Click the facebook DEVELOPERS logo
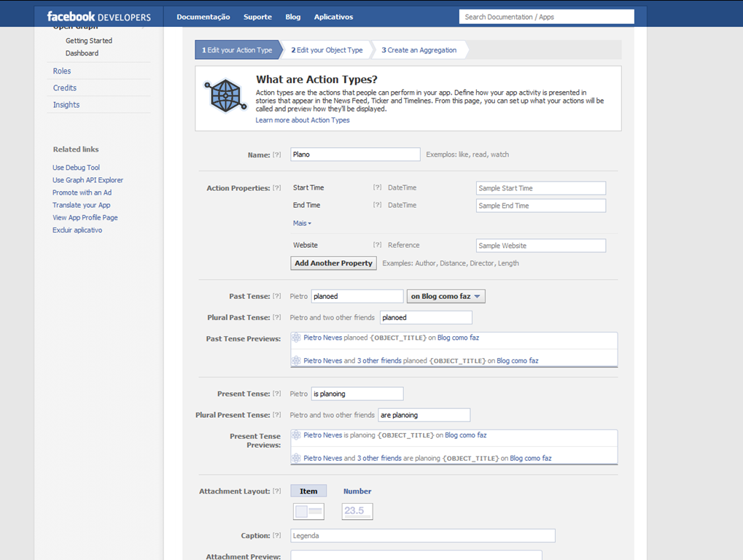 pos(98,17)
